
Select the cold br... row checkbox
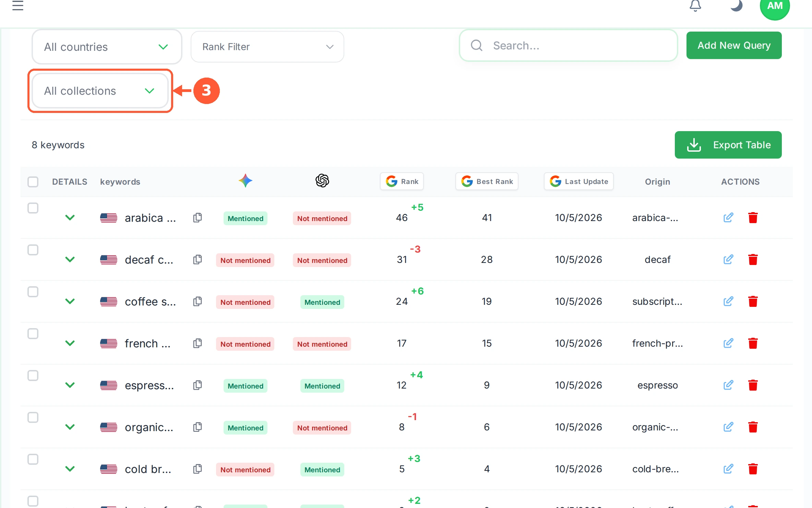tap(33, 459)
